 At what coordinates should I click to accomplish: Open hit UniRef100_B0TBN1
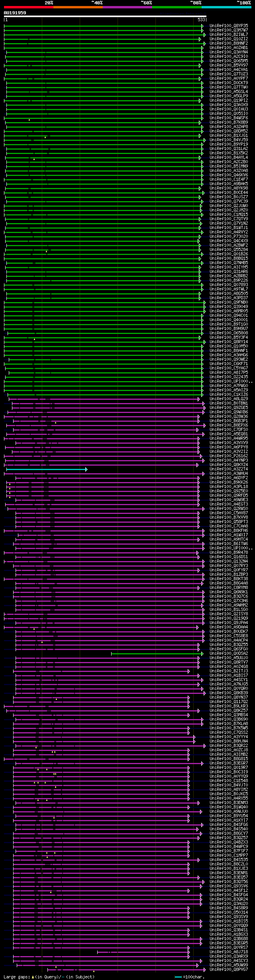pyautogui.click(x=229, y=403)
